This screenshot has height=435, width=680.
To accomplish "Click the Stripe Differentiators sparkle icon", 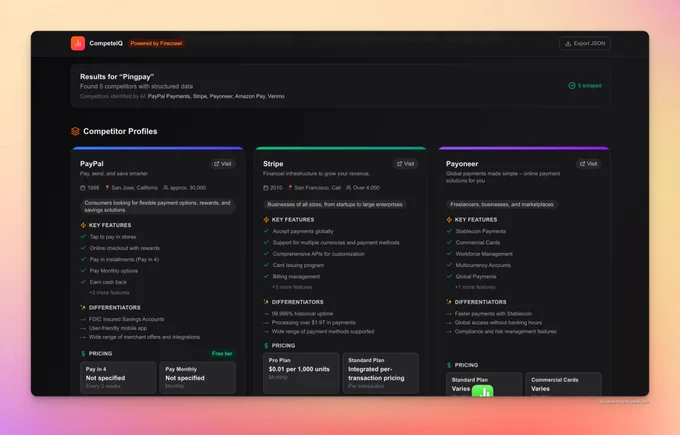I will point(266,302).
